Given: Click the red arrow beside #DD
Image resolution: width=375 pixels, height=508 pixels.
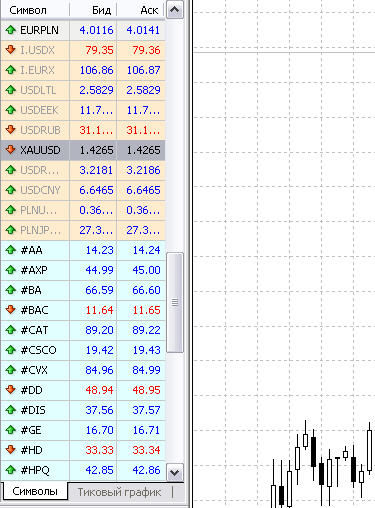Looking at the screenshot, I should tap(11, 390).
